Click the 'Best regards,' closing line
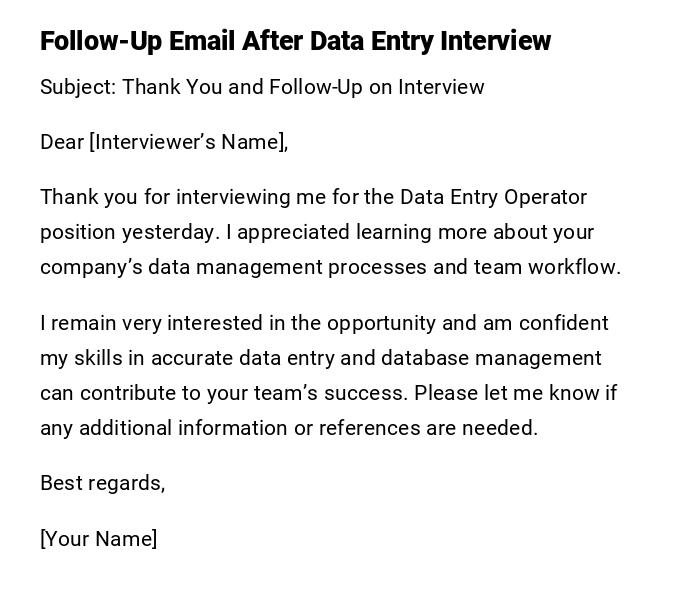This screenshot has height=601, width=700. pos(102,483)
